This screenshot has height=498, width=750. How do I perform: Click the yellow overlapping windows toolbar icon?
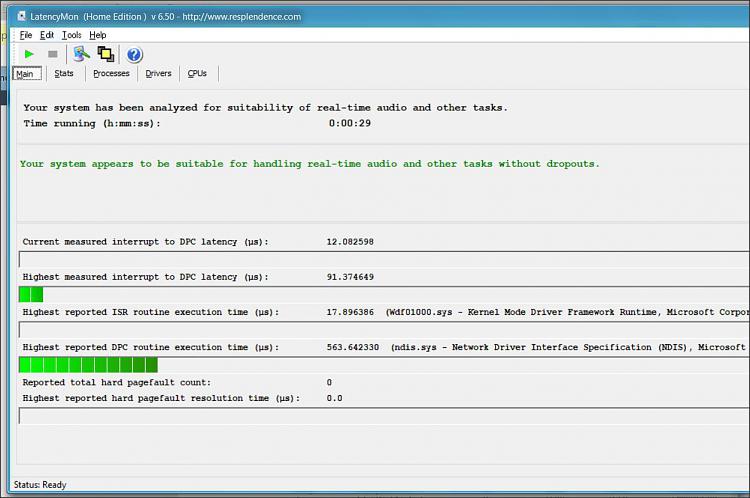click(x=106, y=54)
